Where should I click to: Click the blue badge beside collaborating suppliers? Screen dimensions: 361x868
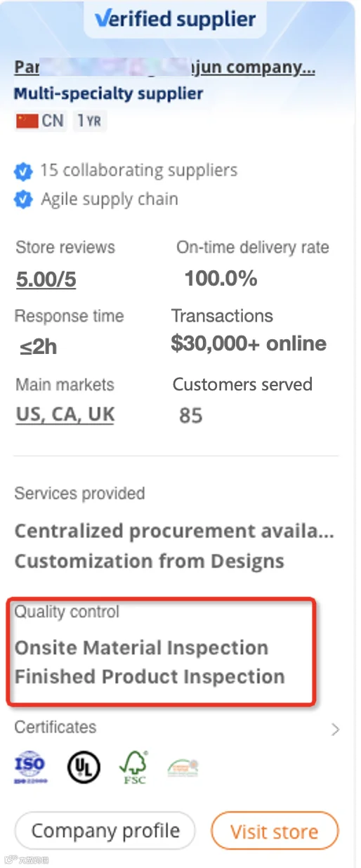pyautogui.click(x=23, y=171)
